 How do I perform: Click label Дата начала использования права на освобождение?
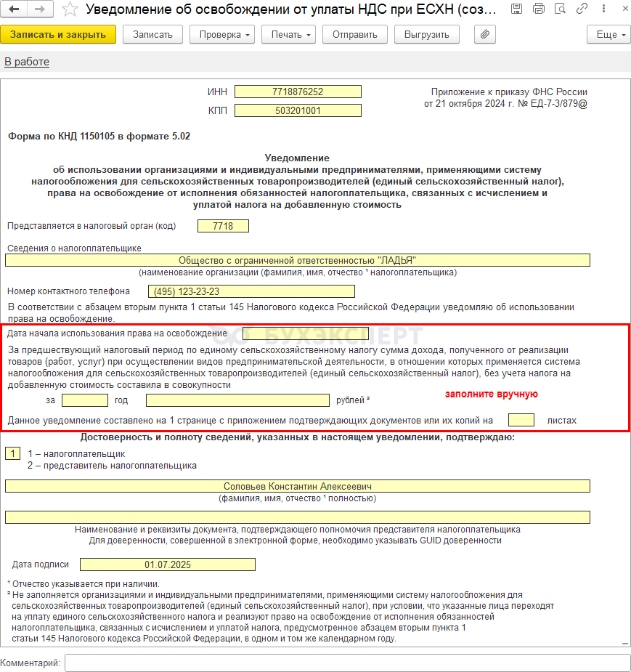(x=117, y=333)
